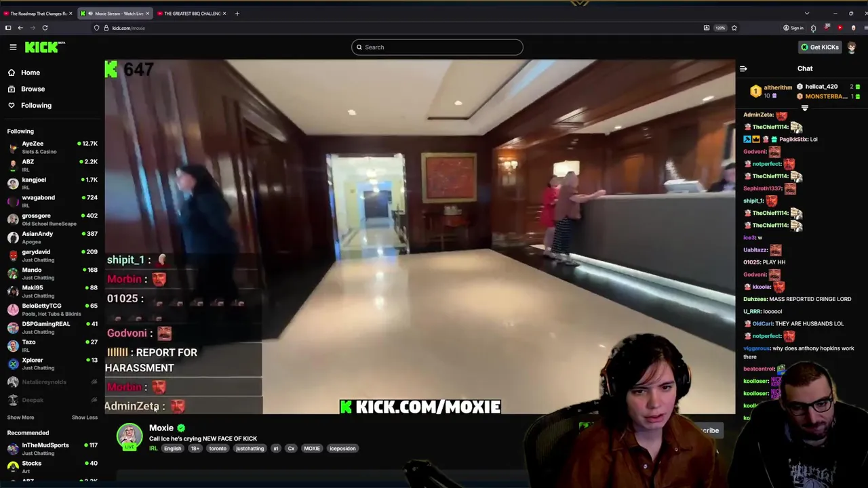Reset the 120% zoom indicator
868x488 pixels.
click(x=720, y=28)
